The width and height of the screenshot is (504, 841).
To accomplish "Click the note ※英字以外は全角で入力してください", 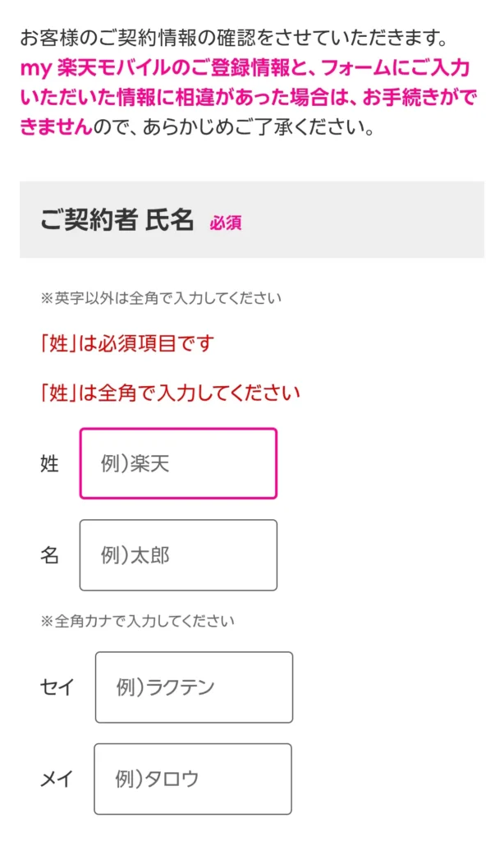I will click(x=160, y=297).
